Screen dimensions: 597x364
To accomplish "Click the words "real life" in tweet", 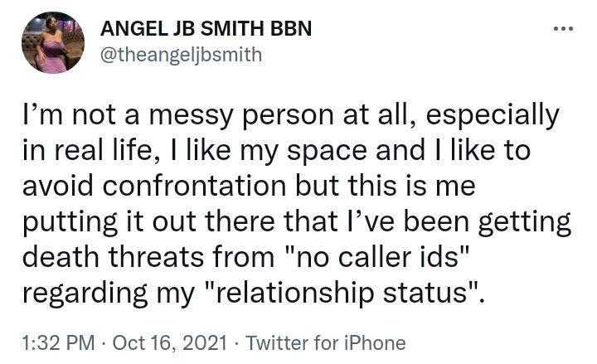I will 103,150.
